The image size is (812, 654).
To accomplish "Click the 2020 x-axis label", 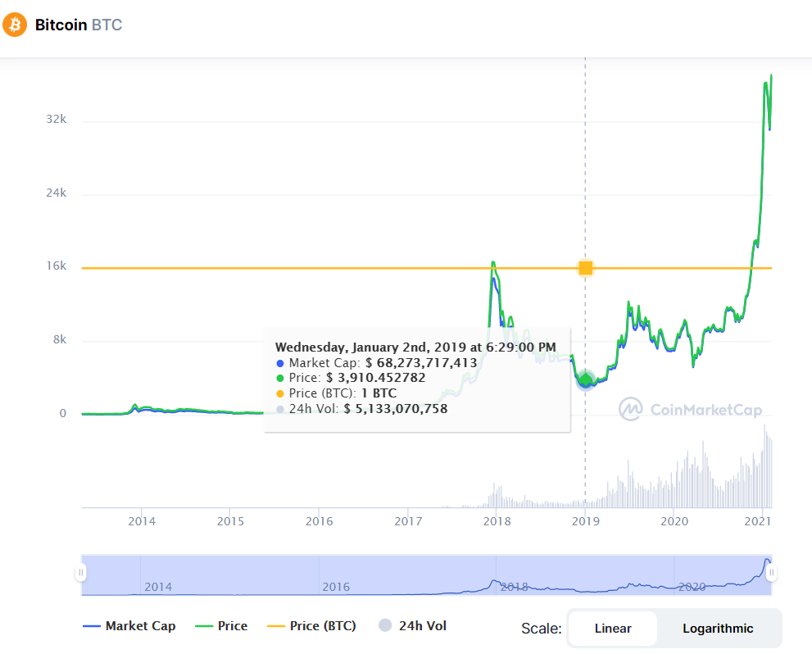I will (x=674, y=521).
